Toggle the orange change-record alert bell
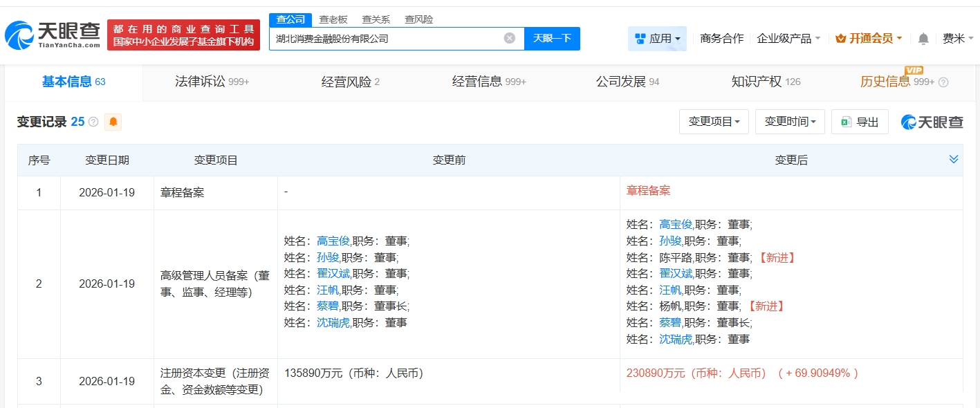This screenshot has height=408, width=980. 113,122
